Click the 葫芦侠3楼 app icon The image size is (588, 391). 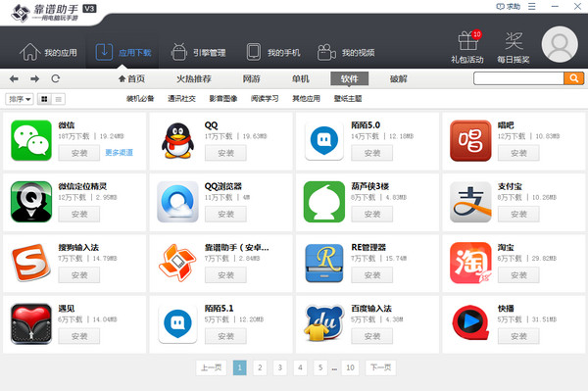pyautogui.click(x=324, y=202)
